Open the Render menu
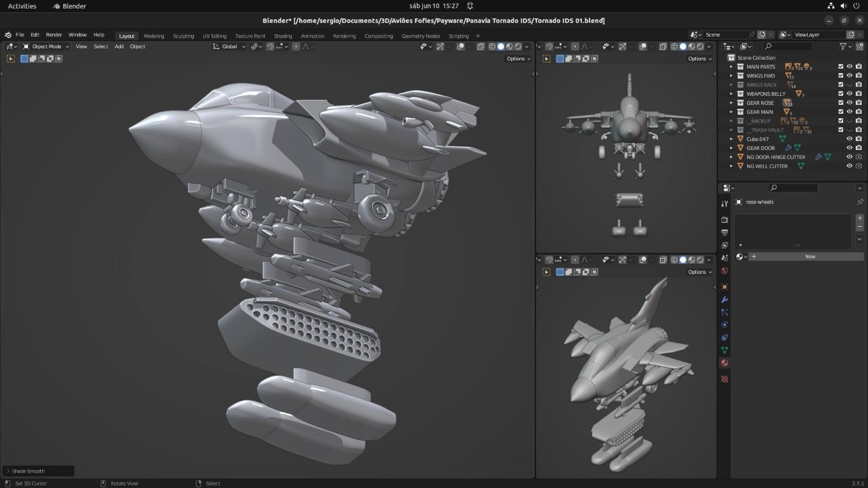Image resolution: width=868 pixels, height=488 pixels. point(54,35)
